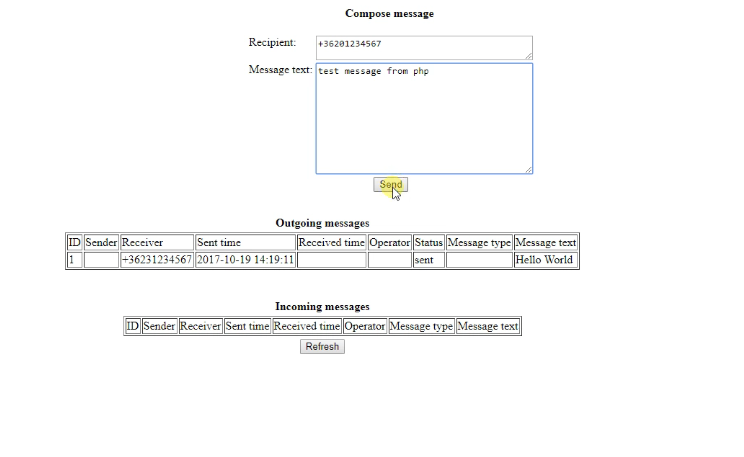Select sent time 2017-10-19 14:19:11

tap(245, 260)
